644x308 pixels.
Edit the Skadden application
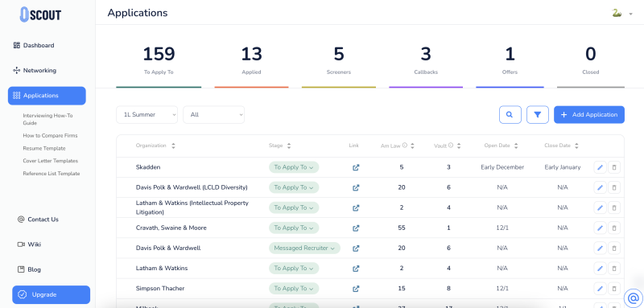tap(600, 167)
